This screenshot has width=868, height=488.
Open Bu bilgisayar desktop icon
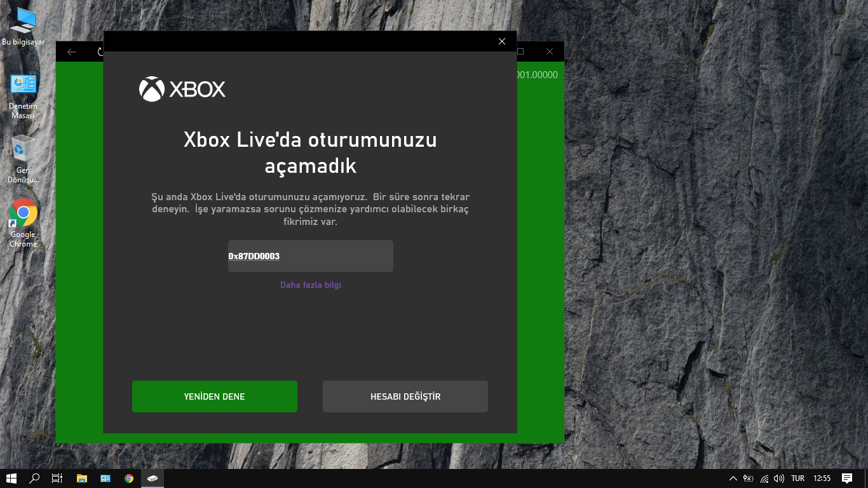(24, 27)
